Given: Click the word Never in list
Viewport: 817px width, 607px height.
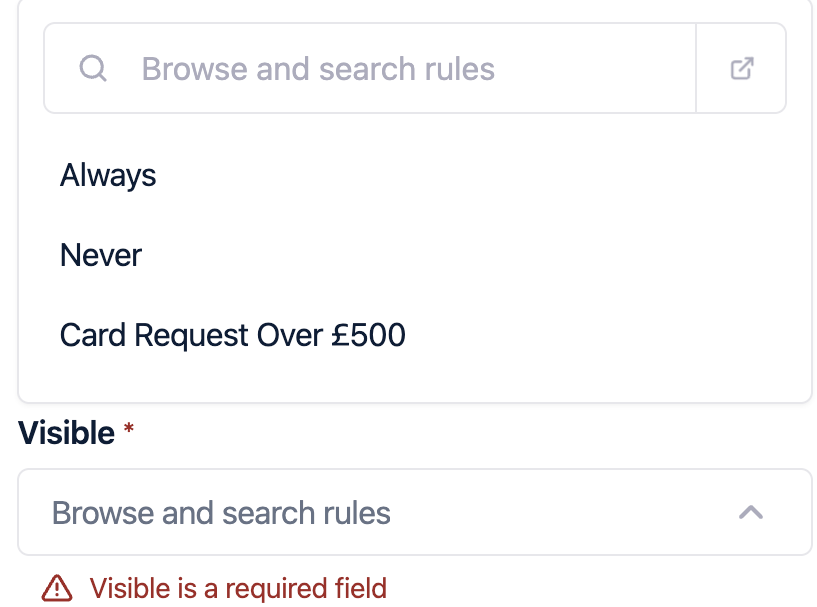Looking at the screenshot, I should click(x=101, y=255).
